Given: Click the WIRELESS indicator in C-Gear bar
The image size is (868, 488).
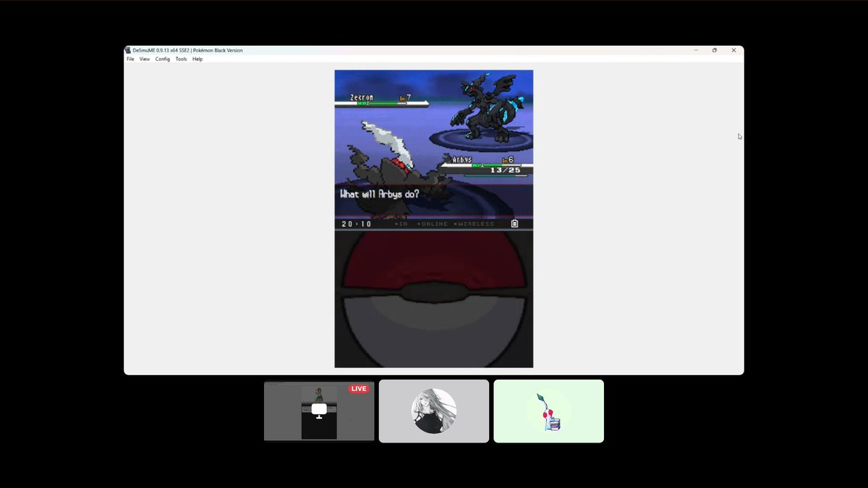Looking at the screenshot, I should point(474,224).
